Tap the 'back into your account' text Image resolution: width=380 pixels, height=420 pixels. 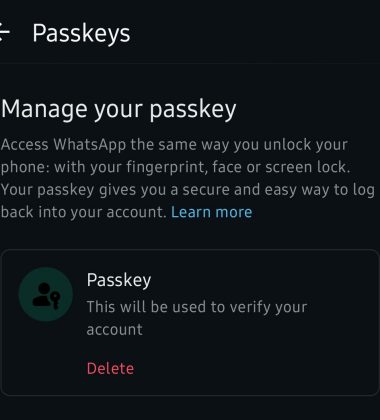tap(83, 212)
